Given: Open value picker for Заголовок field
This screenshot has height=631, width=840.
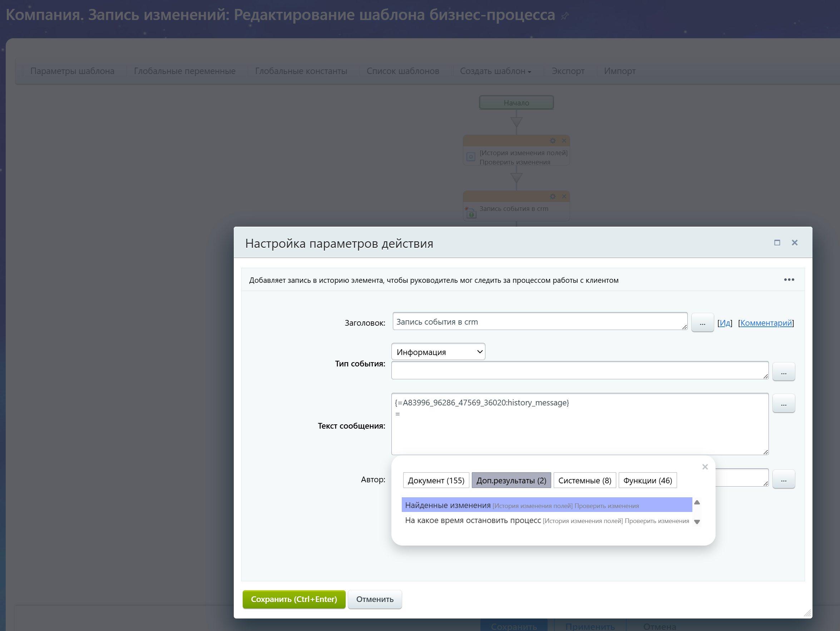Looking at the screenshot, I should click(x=702, y=323).
